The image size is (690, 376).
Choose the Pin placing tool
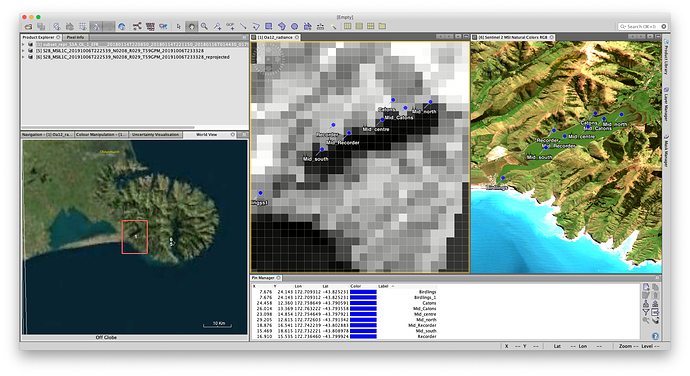217,26
